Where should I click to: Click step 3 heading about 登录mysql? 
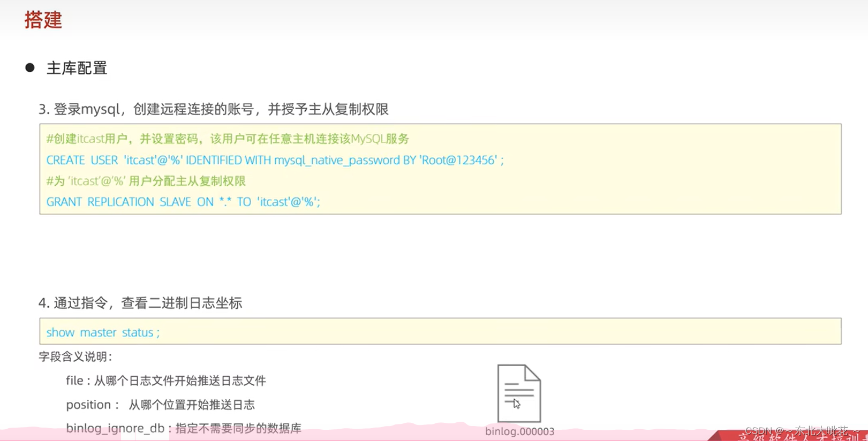pyautogui.click(x=214, y=109)
